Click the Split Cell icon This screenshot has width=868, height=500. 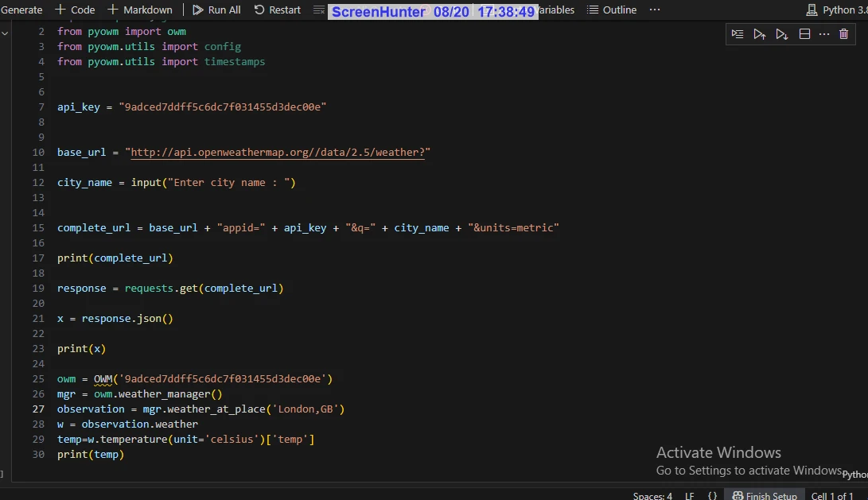(x=804, y=34)
